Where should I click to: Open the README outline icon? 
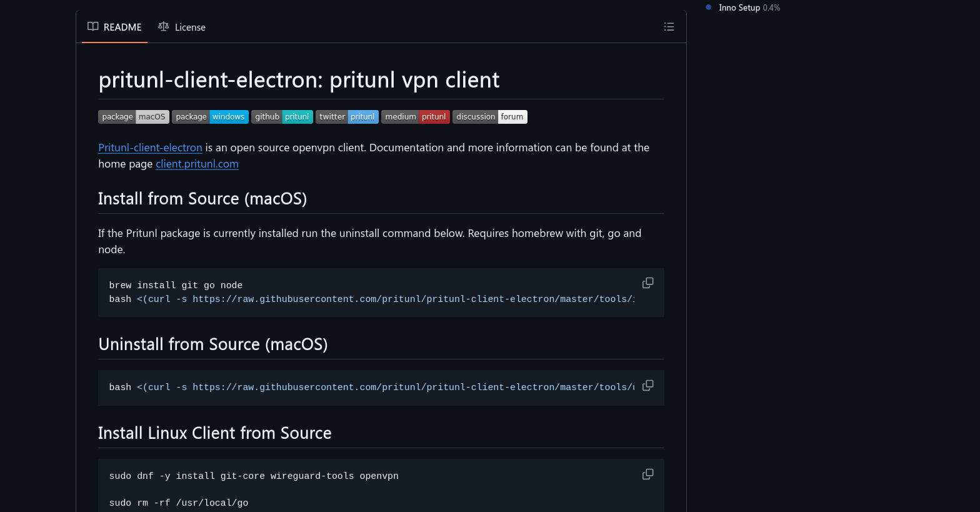click(x=669, y=27)
